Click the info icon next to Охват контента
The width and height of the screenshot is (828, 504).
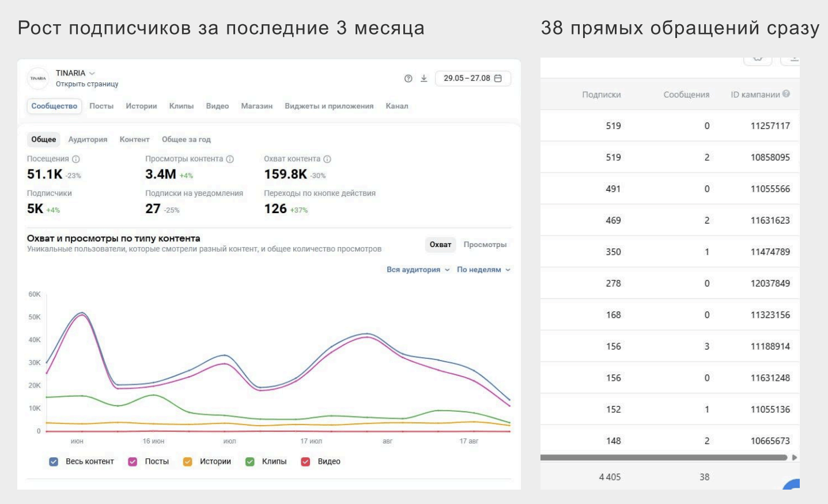(327, 159)
